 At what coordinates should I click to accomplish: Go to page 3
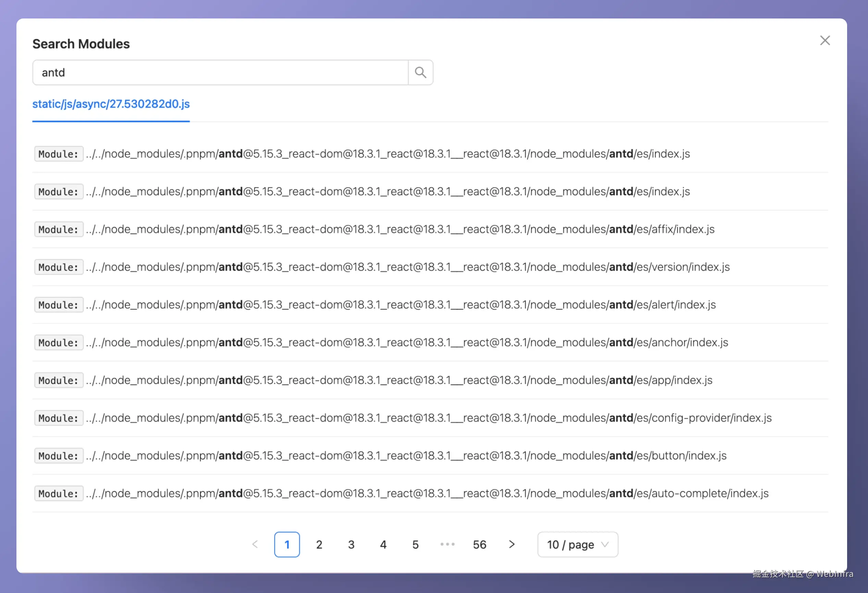(x=351, y=544)
